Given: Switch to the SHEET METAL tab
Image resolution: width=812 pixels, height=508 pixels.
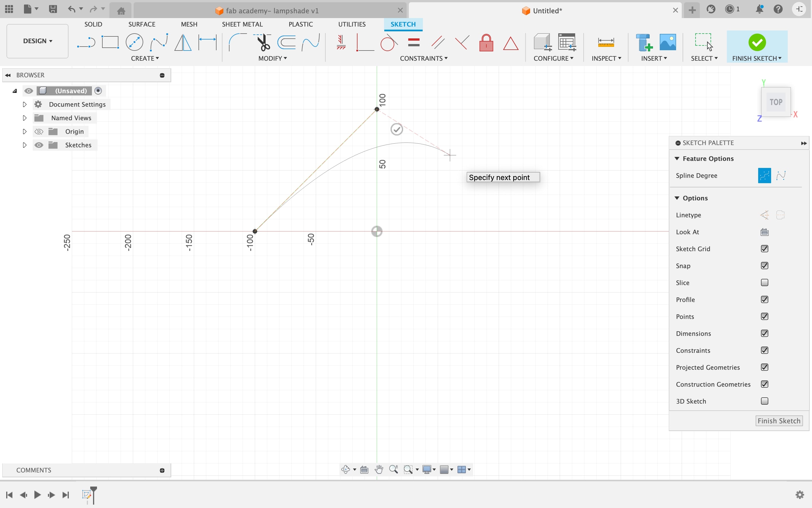Looking at the screenshot, I should tap(242, 24).
